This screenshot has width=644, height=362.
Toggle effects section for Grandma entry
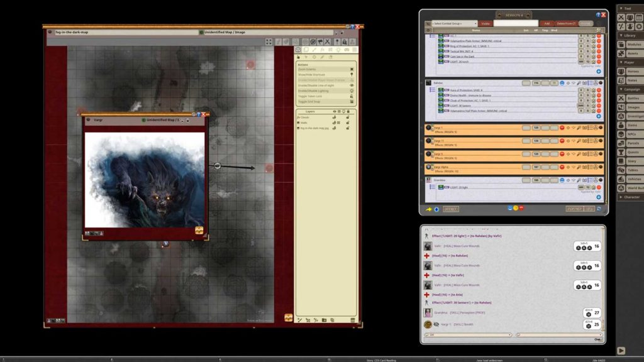[x=590, y=180]
